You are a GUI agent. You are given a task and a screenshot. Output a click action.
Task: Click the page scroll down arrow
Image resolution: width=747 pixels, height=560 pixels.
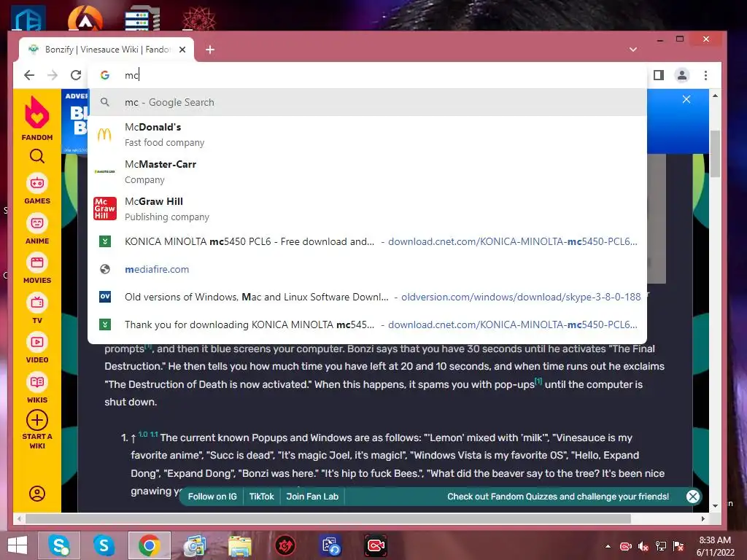[715, 506]
